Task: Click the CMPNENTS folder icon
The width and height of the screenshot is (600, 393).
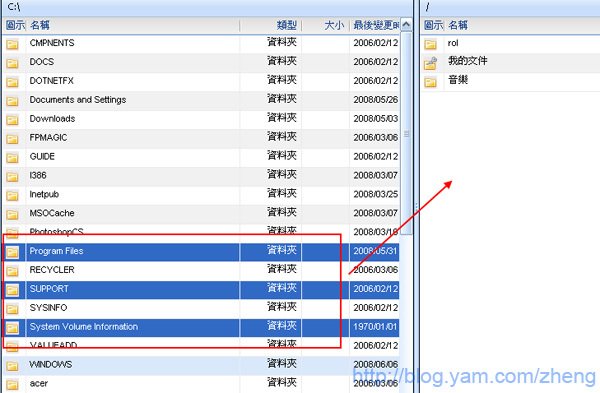Action: coord(12,44)
